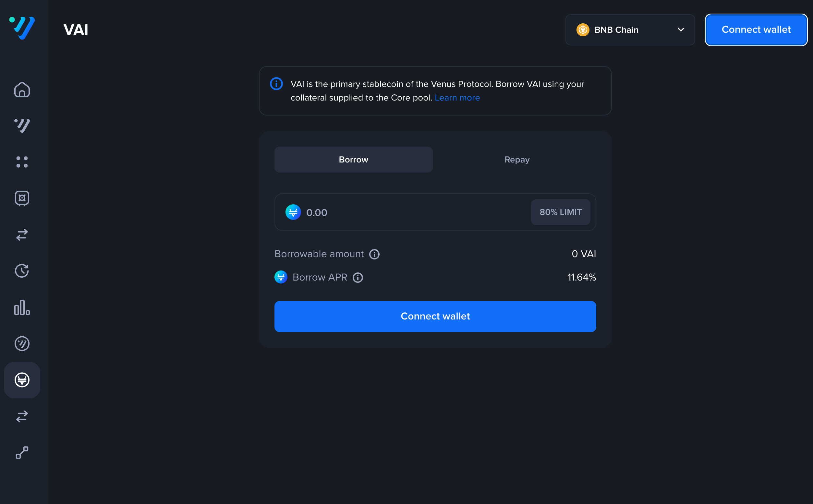Click the swap arrows icon below Vaults
Viewport: 813px width, 504px height.
[x=22, y=235]
